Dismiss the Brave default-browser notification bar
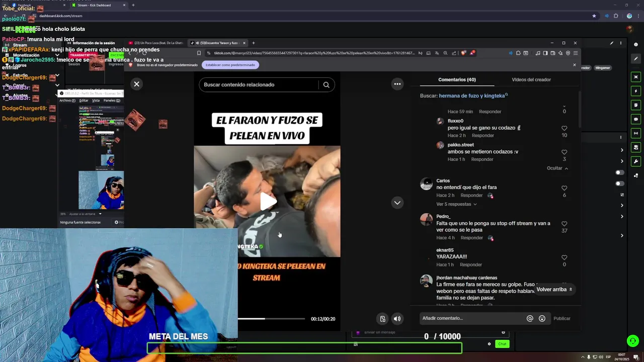 (574, 65)
